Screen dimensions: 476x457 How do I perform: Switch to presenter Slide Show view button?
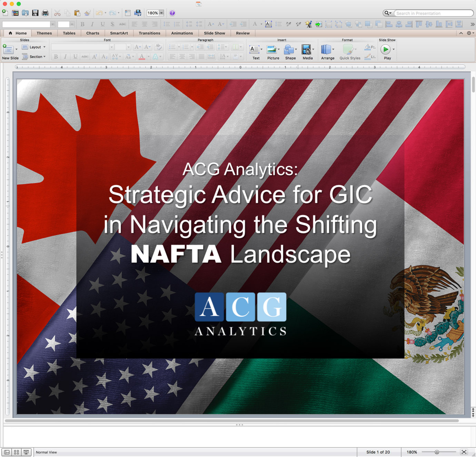pos(26,452)
